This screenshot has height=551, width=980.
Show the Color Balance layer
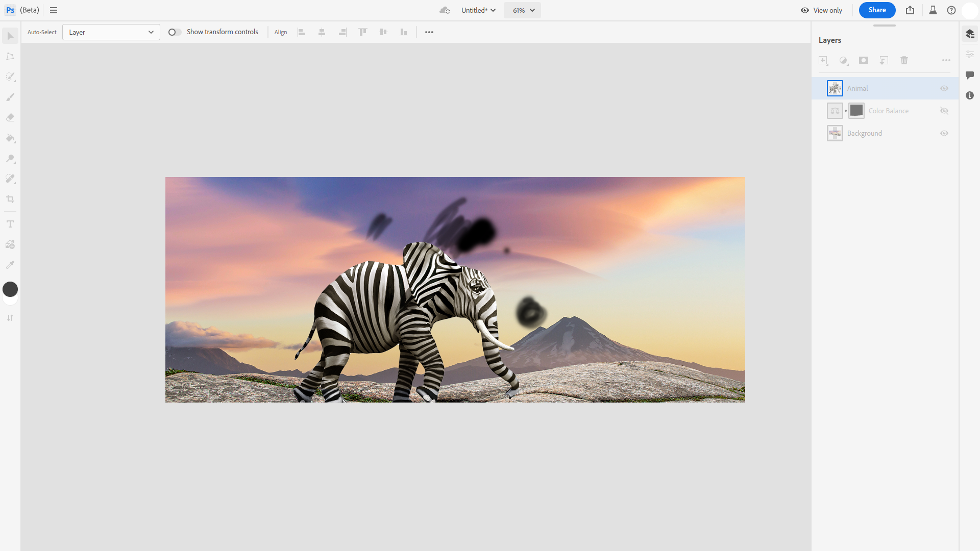[x=944, y=111]
